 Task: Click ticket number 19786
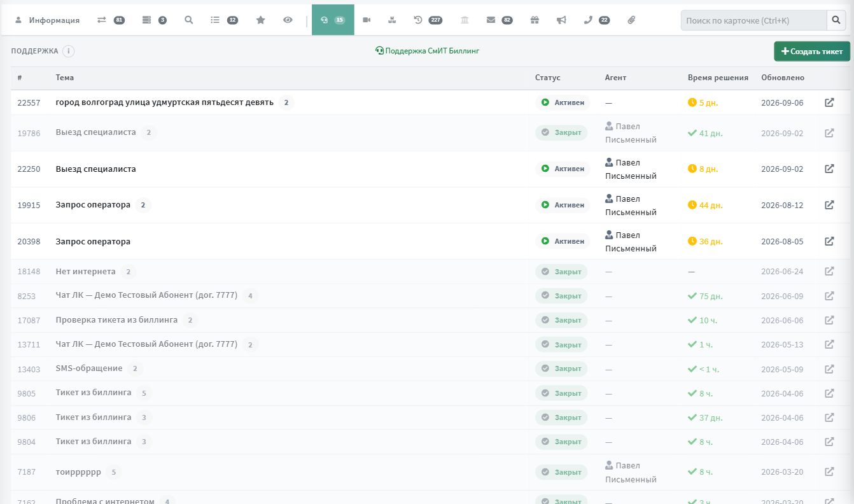click(29, 133)
